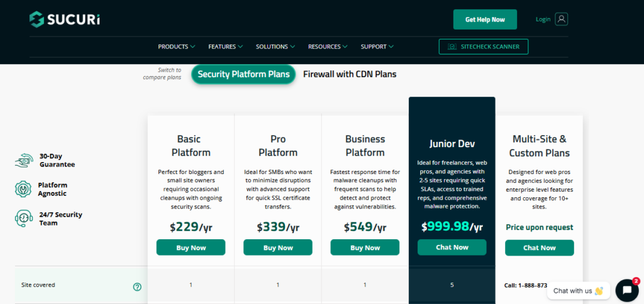Click the Login link
The width and height of the screenshot is (644, 304).
pos(543,19)
